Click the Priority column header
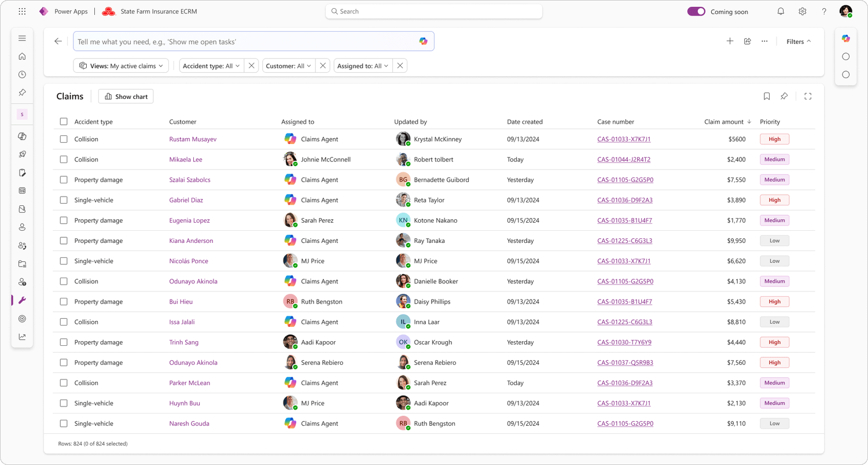 click(x=770, y=121)
